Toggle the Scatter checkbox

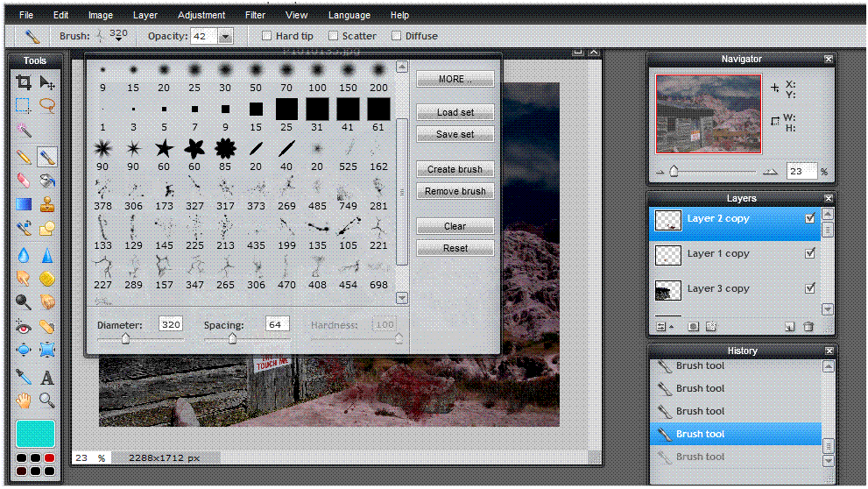click(333, 36)
